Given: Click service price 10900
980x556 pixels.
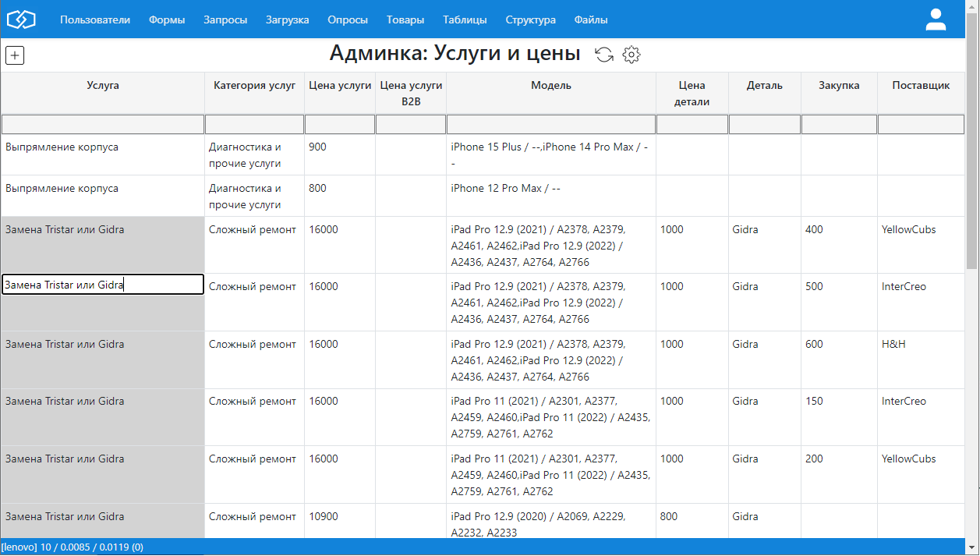Looking at the screenshot, I should (340, 521).
